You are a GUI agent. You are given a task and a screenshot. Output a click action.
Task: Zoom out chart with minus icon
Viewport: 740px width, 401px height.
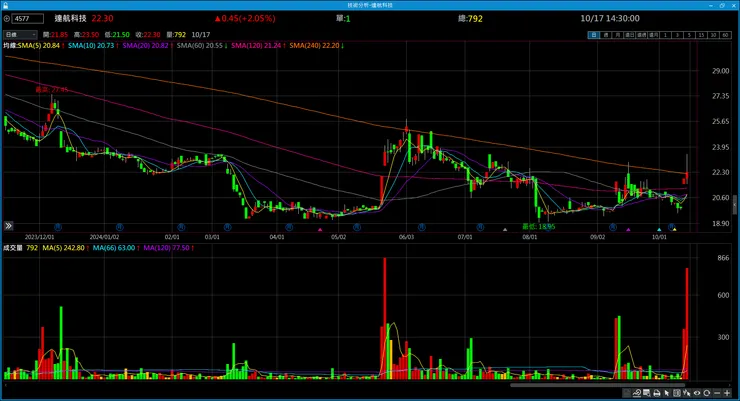click(x=717, y=393)
